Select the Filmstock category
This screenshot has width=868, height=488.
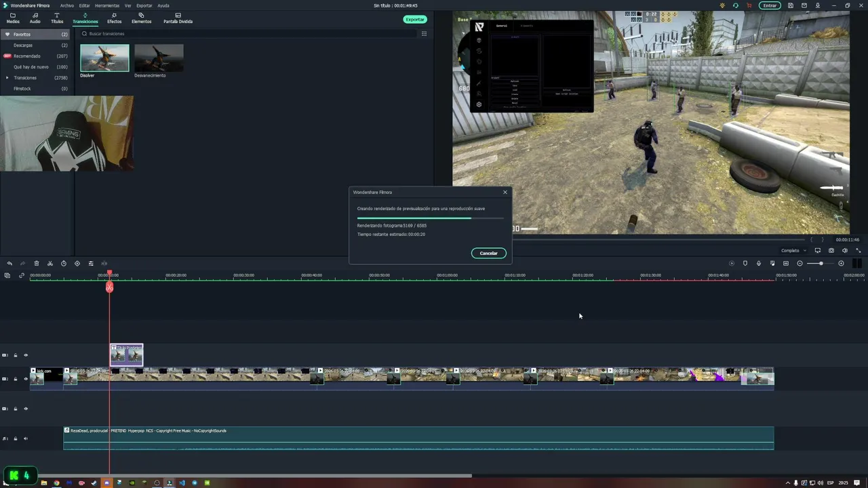(37, 89)
